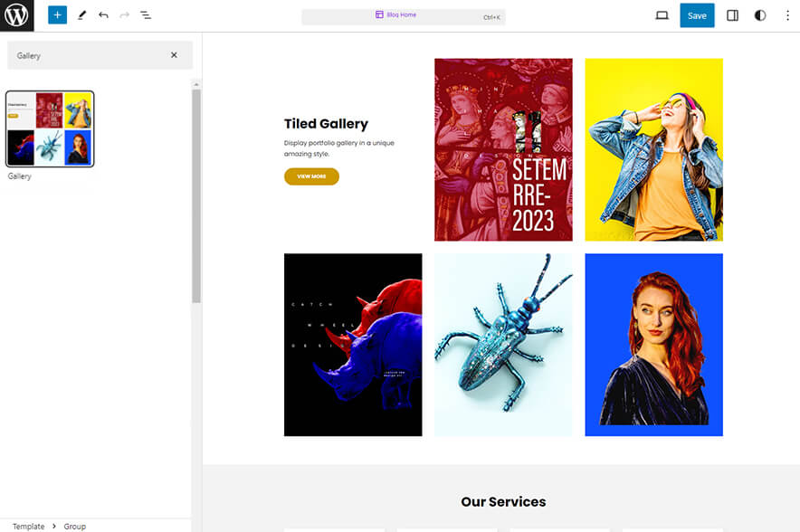
Task: Toggle the Settings sidebar panel
Action: [732, 14]
